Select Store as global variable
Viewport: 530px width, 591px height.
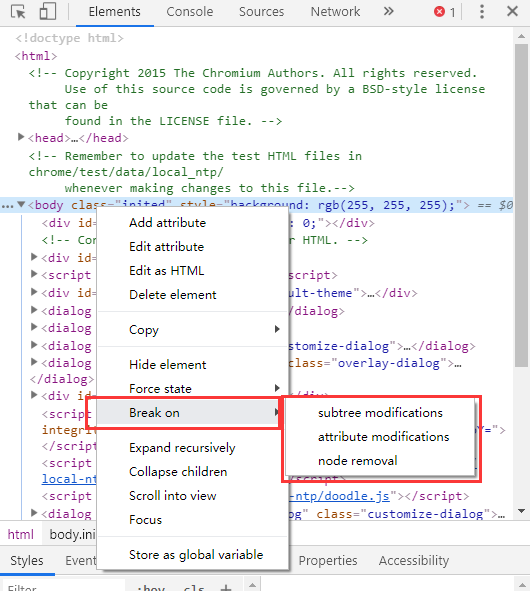pyautogui.click(x=192, y=555)
